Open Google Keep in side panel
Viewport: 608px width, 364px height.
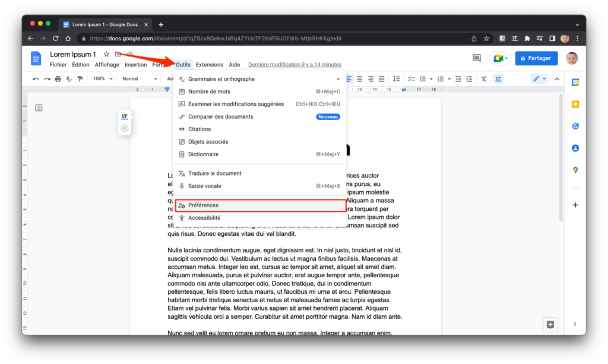coord(575,105)
